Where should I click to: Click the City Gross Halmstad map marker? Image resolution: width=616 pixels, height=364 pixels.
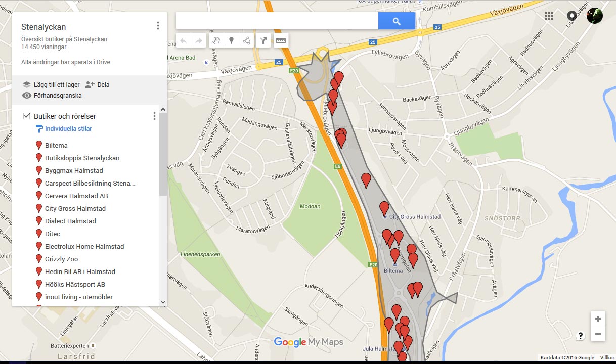(x=384, y=209)
